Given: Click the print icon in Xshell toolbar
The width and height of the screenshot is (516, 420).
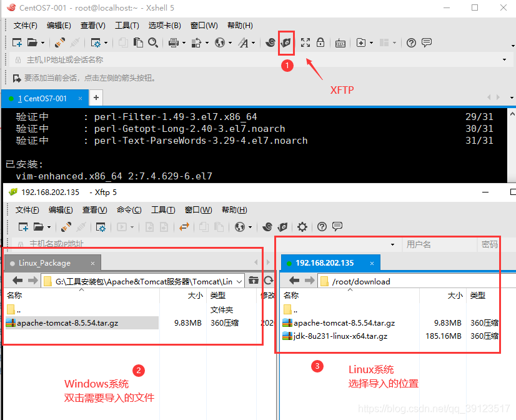Looking at the screenshot, I should pyautogui.click(x=174, y=42).
